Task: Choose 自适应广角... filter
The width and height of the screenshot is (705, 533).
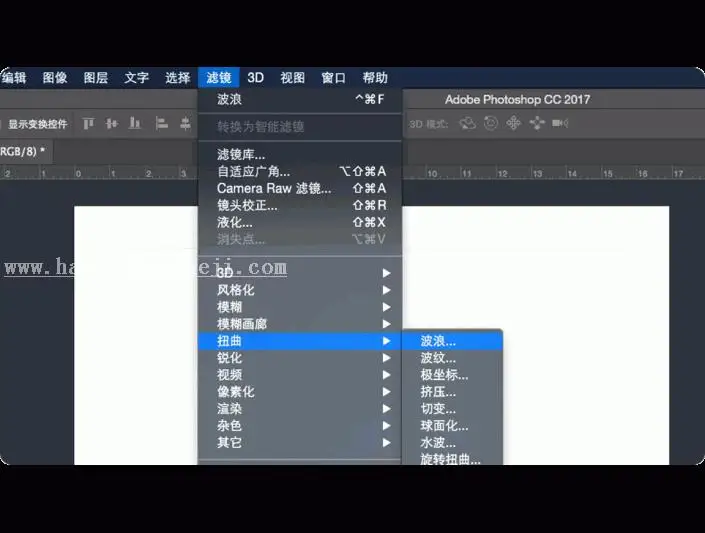Action: coord(300,171)
